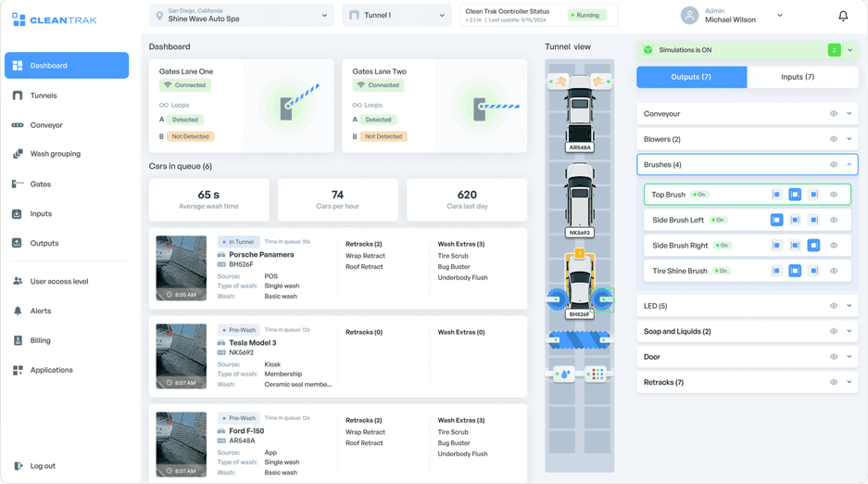Toggle Conveyor output visibility eye
868x484 pixels.
tap(834, 114)
